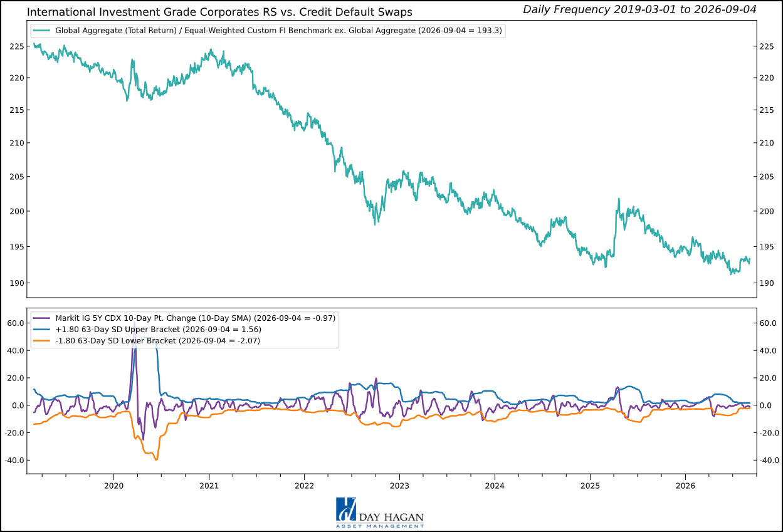The image size is (783, 532).
Task: Click the 60.0 tick label on the left axis
Action: coord(15,323)
